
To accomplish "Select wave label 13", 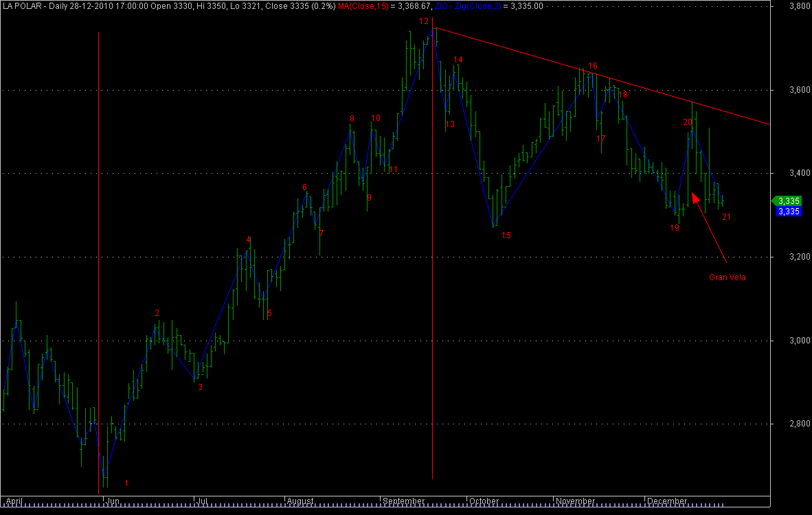I will click(450, 124).
